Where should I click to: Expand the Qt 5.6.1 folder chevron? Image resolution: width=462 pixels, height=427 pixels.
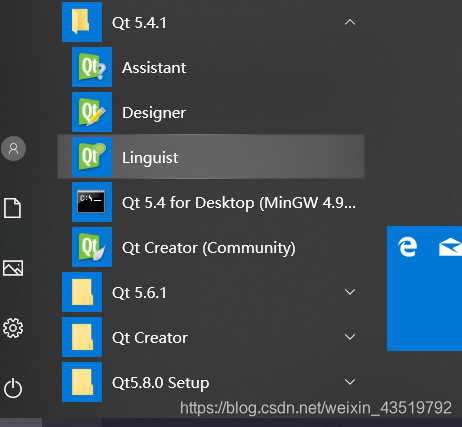[x=350, y=292]
